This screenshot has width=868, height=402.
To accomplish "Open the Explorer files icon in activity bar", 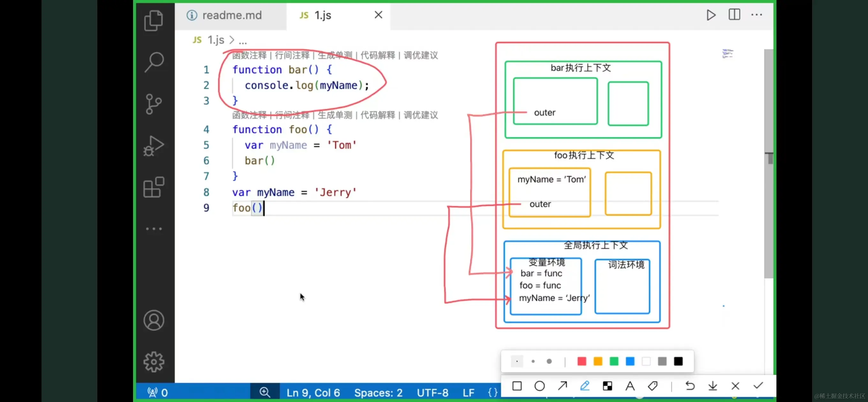I will (x=153, y=20).
